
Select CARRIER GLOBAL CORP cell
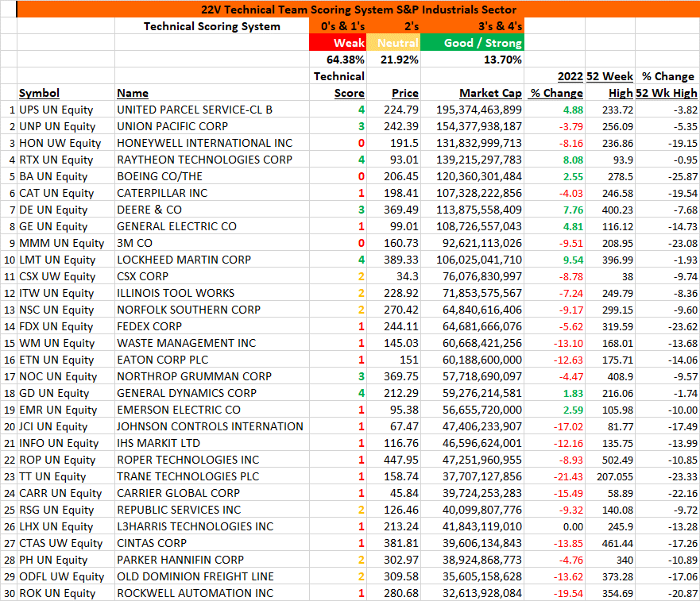[211, 493]
